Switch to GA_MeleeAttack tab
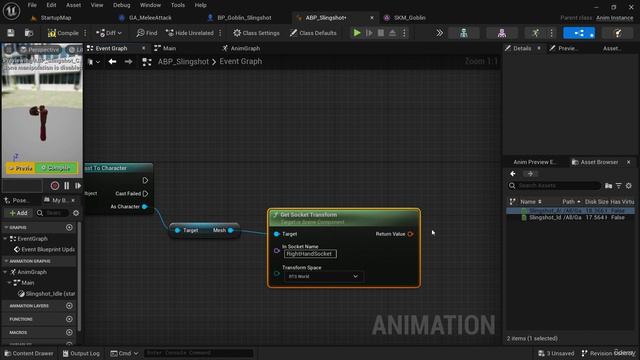The width and height of the screenshot is (640, 360). [x=150, y=18]
